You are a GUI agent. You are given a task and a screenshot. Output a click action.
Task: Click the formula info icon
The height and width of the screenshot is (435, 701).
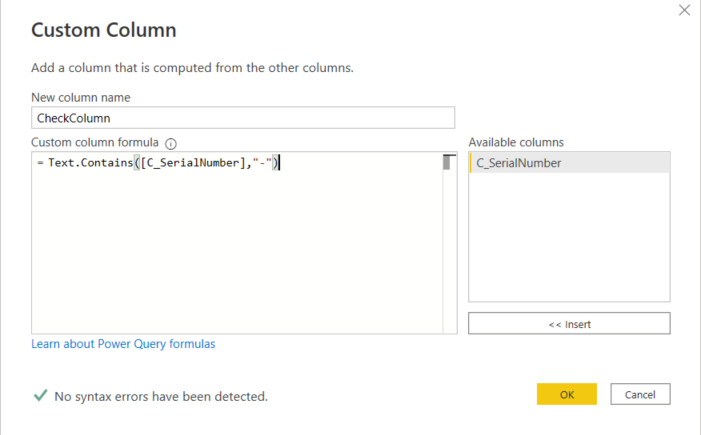(171, 144)
